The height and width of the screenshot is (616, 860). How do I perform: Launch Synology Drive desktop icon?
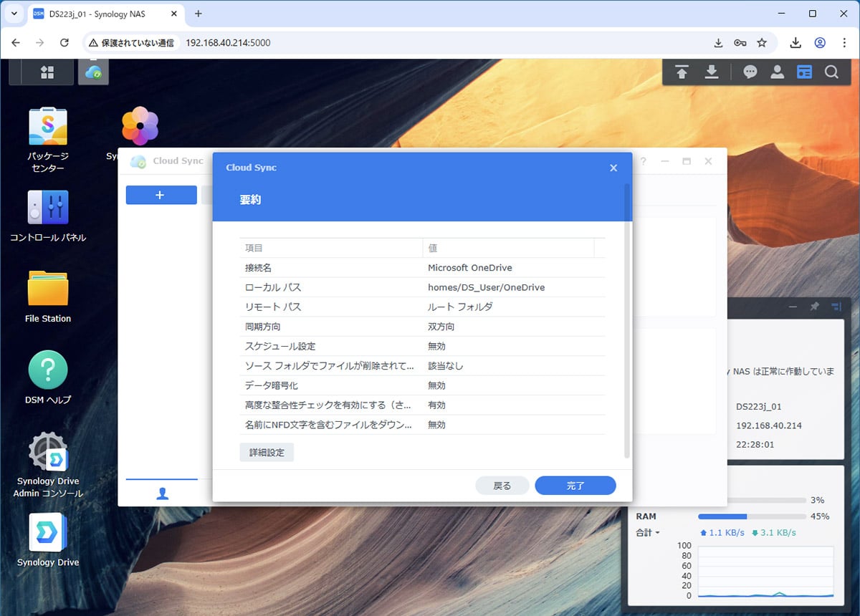[x=48, y=532]
